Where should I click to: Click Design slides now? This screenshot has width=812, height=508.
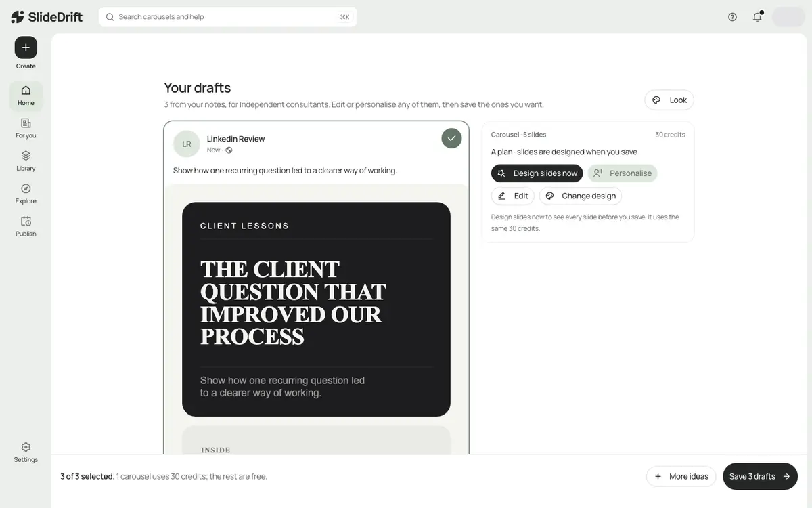537,173
